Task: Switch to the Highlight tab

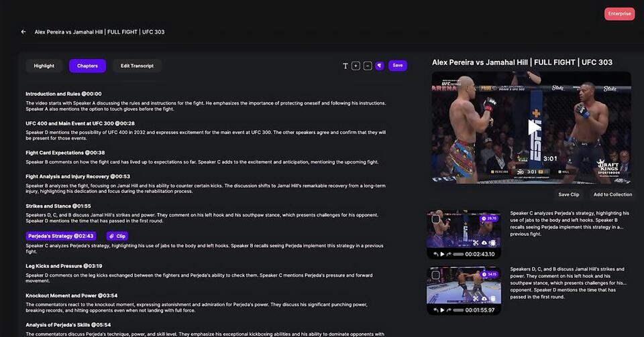Action: pyautogui.click(x=44, y=66)
